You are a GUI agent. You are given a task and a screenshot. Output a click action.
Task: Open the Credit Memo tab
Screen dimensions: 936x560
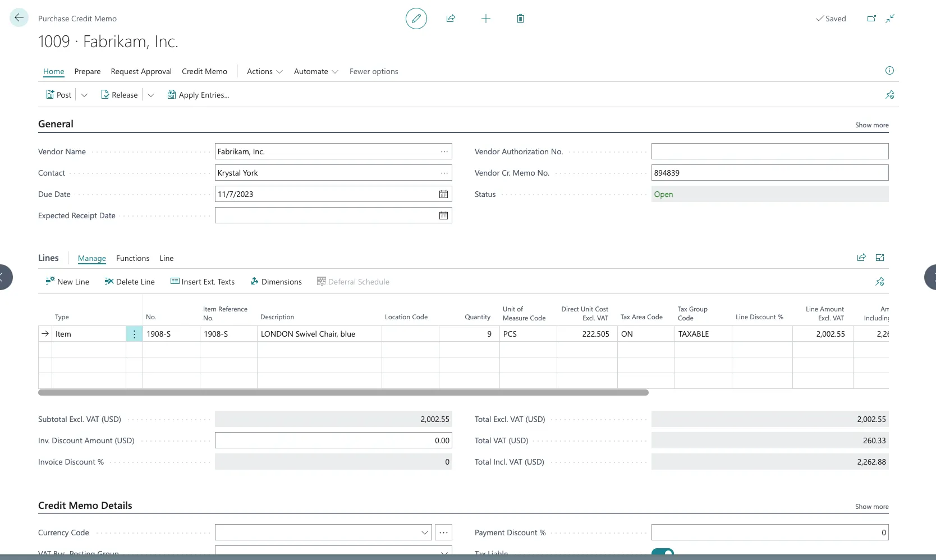204,71
